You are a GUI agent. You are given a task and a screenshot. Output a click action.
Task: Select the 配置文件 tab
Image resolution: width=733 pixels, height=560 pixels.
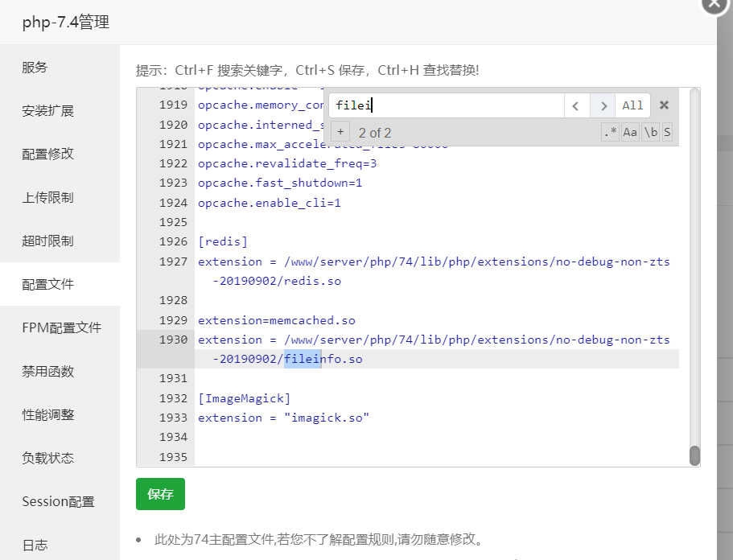point(60,284)
